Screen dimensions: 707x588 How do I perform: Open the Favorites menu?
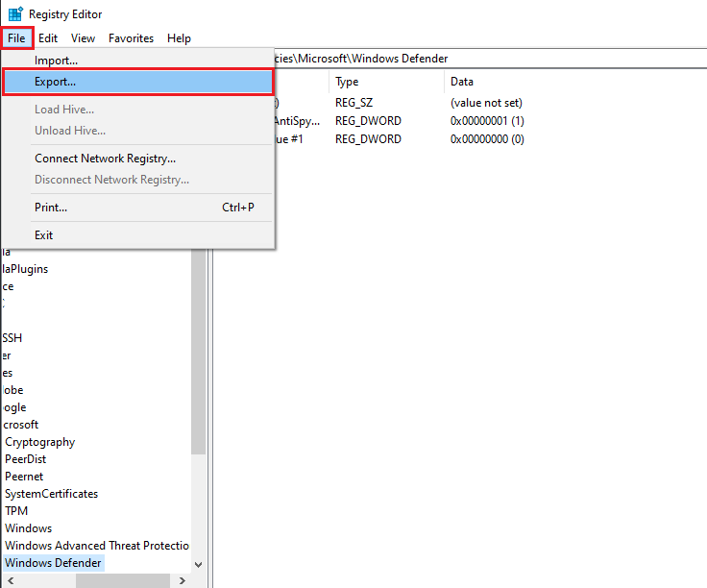click(x=132, y=38)
